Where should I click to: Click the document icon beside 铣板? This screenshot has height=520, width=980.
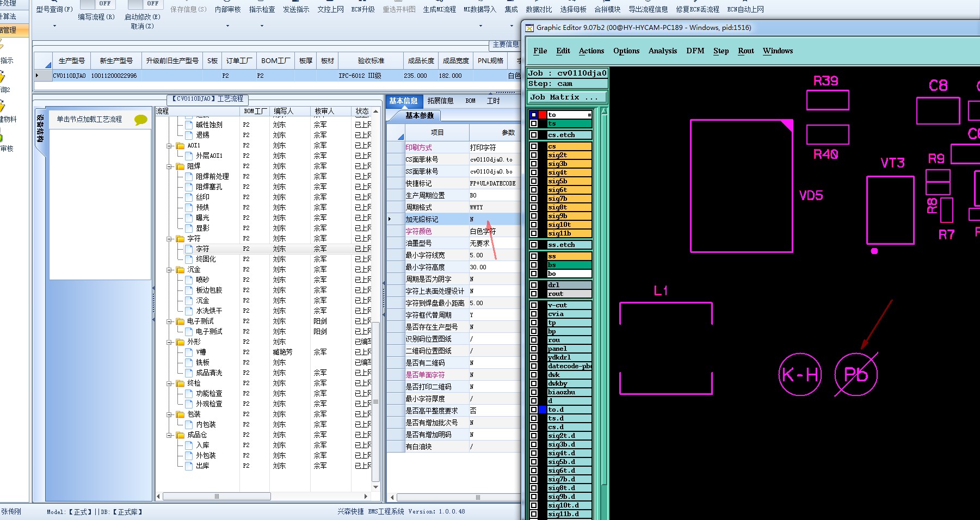(189, 362)
